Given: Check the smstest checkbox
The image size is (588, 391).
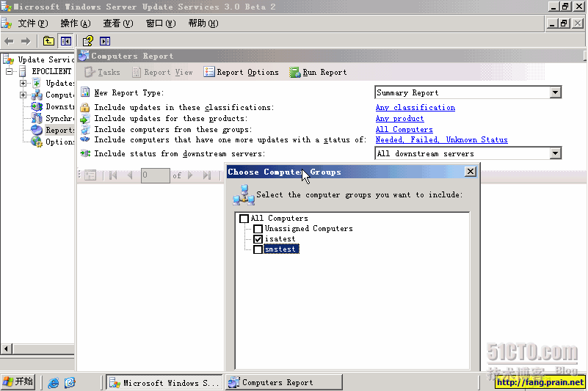Looking at the screenshot, I should click(x=258, y=249).
